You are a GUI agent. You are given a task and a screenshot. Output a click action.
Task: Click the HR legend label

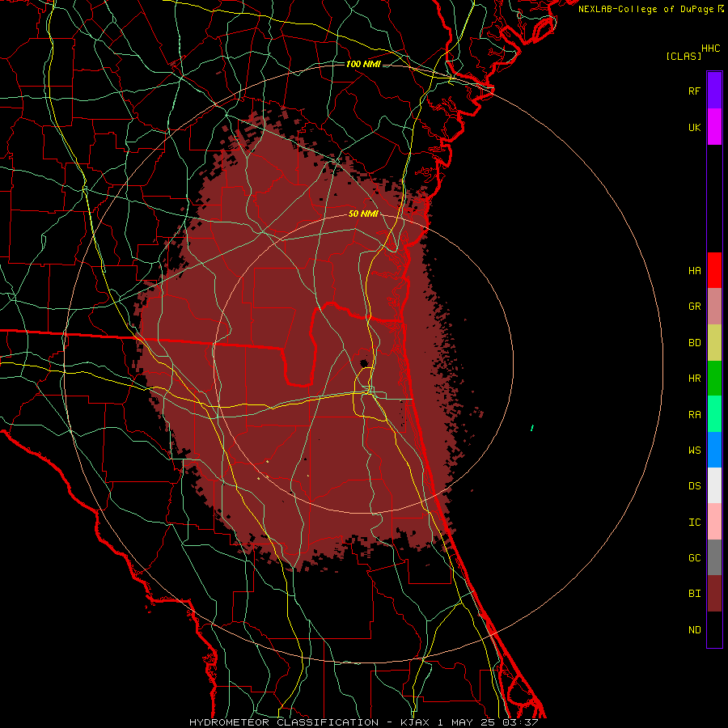click(x=694, y=379)
